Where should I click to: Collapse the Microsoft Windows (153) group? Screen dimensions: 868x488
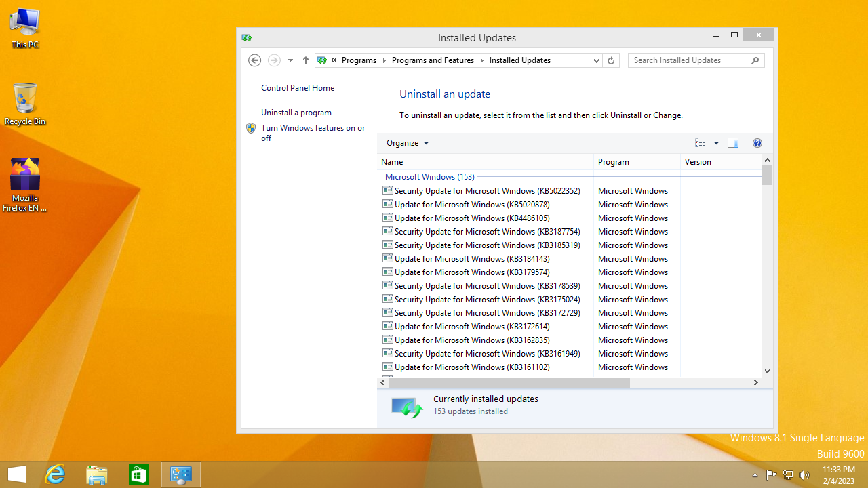coord(430,177)
